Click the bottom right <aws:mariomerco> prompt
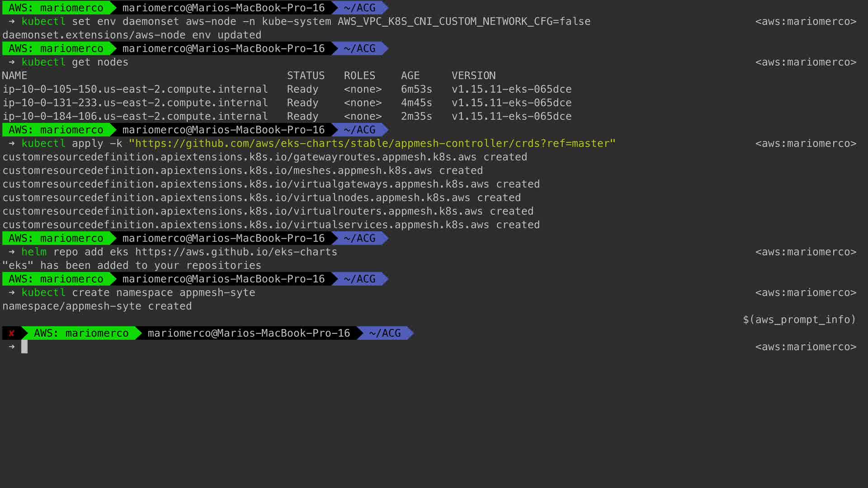 click(806, 347)
